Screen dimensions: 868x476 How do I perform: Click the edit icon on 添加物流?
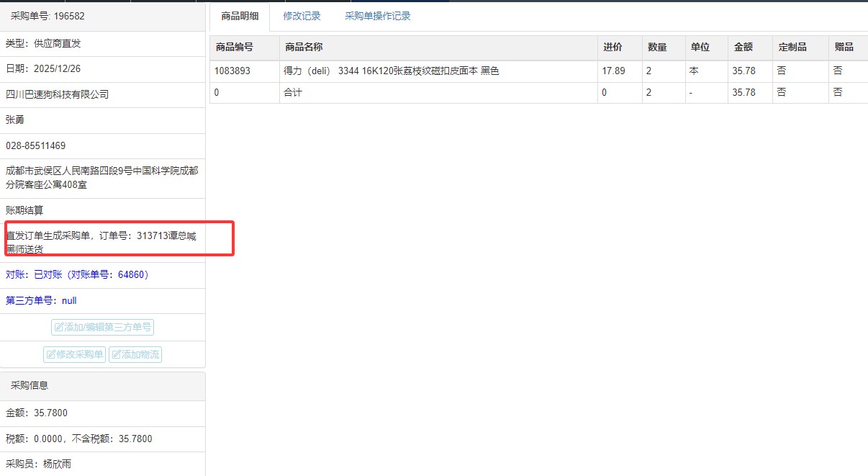click(x=116, y=355)
